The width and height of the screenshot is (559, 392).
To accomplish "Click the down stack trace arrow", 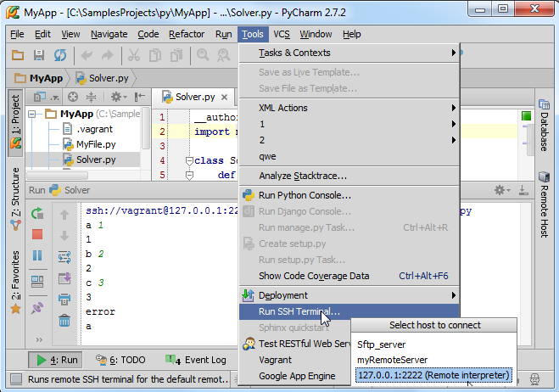I will [64, 235].
